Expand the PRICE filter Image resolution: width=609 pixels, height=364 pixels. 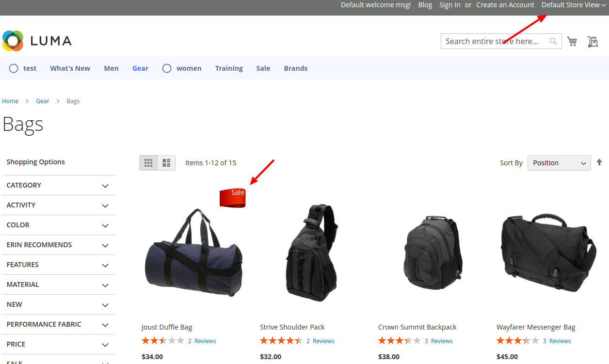[58, 344]
